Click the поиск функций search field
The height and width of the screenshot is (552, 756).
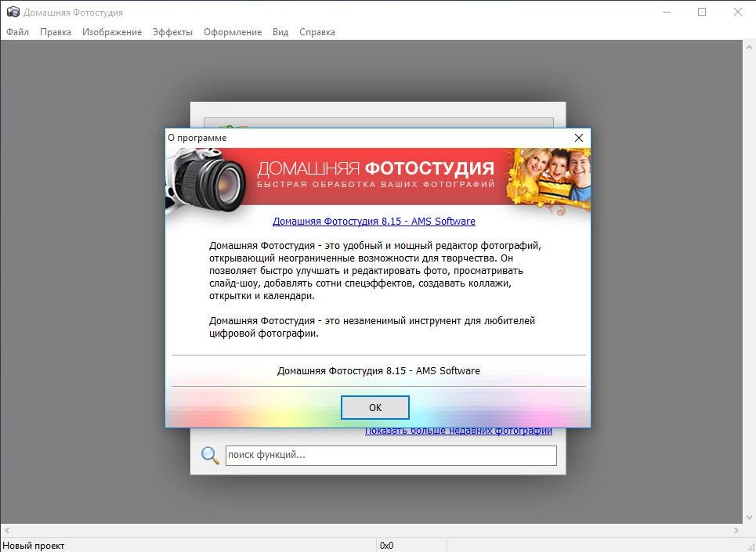tap(391, 455)
